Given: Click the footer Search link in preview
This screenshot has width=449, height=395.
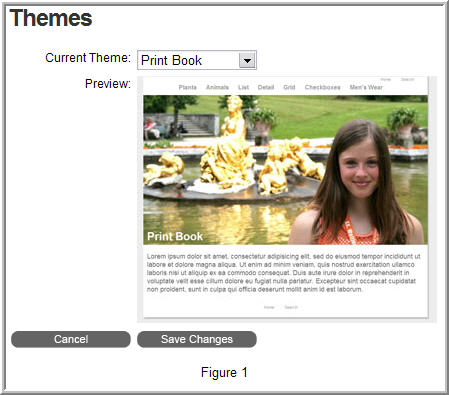Looking at the screenshot, I should [291, 307].
